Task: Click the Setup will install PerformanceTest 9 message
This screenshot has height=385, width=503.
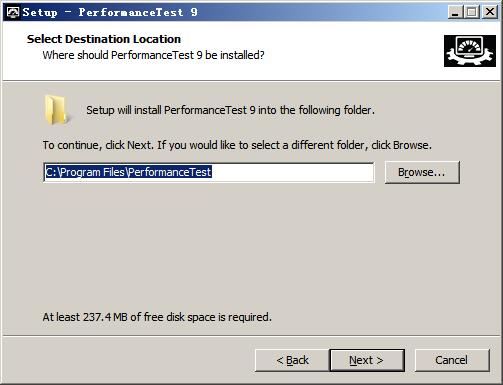Action: tap(230, 110)
